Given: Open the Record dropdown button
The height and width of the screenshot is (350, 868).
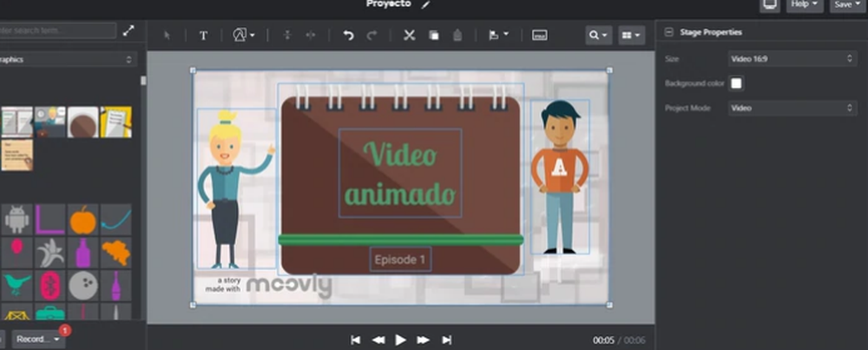Looking at the screenshot, I should (38, 339).
